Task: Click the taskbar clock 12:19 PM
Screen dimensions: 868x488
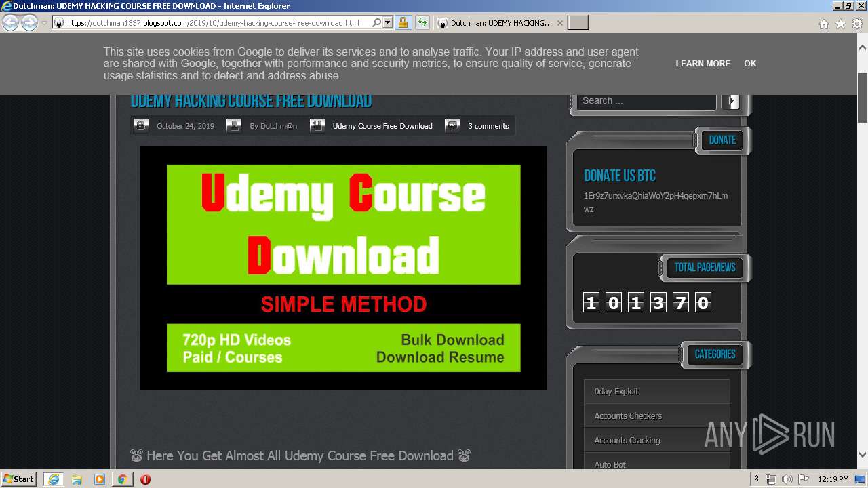Action: tap(833, 479)
